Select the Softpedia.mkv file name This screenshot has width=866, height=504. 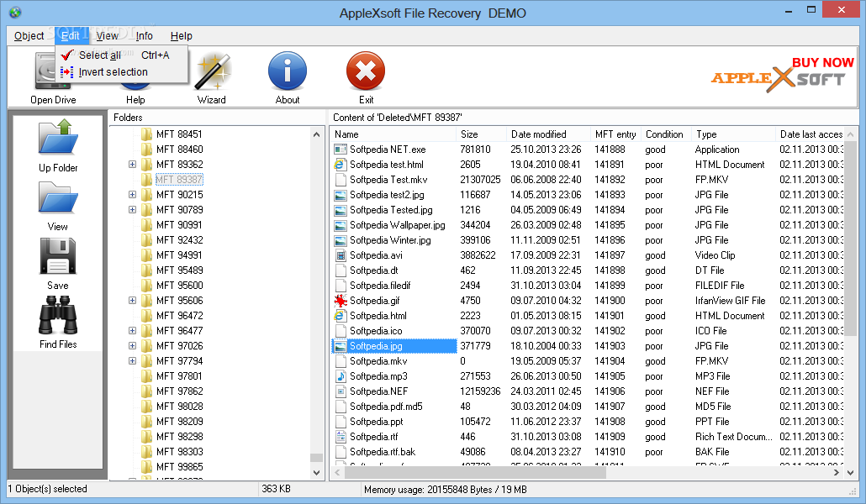pos(378,361)
